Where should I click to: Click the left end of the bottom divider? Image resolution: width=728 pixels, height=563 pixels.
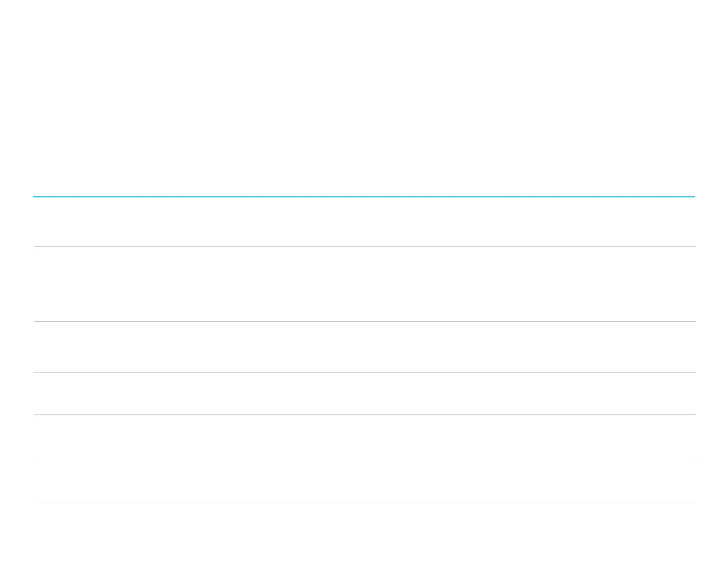tap(36, 502)
